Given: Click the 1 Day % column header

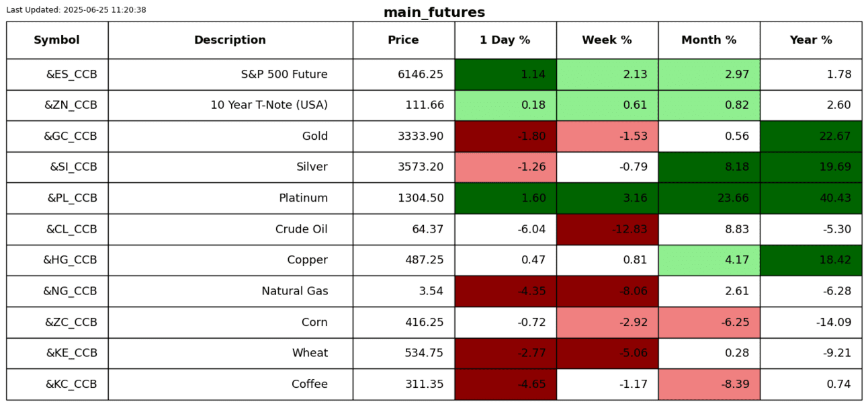Looking at the screenshot, I should pyautogui.click(x=505, y=40).
